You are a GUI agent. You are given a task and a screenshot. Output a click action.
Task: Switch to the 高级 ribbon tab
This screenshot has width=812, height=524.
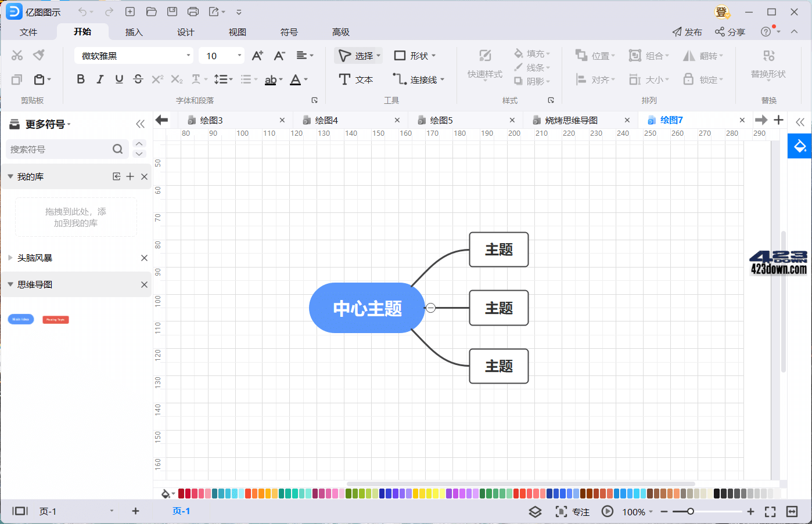click(x=340, y=32)
